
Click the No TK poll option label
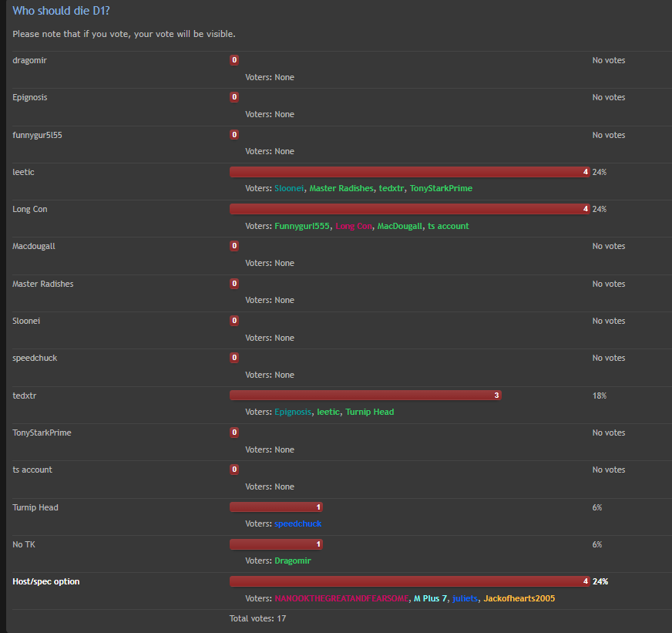24,544
